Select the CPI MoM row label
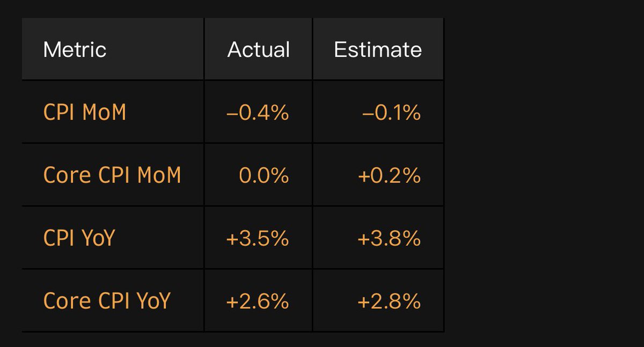 (85, 113)
